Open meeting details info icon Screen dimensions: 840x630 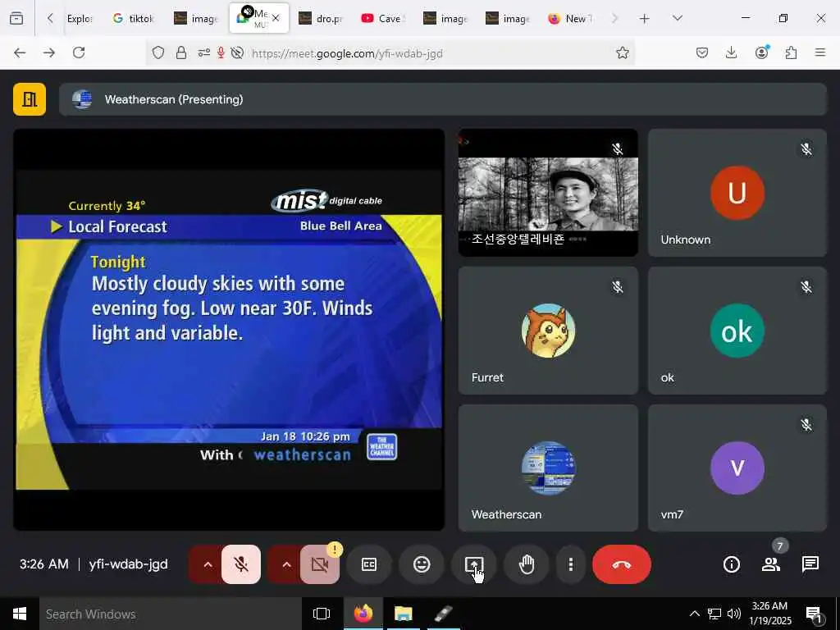[731, 564]
